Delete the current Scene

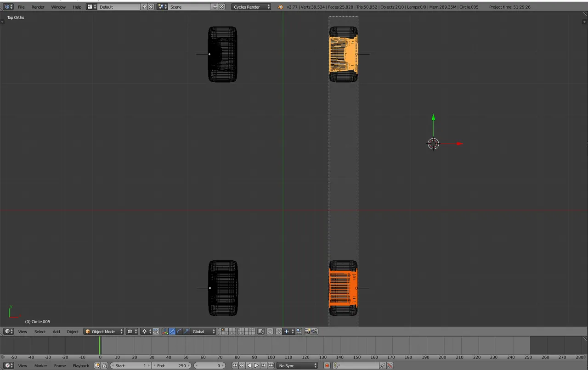221,7
